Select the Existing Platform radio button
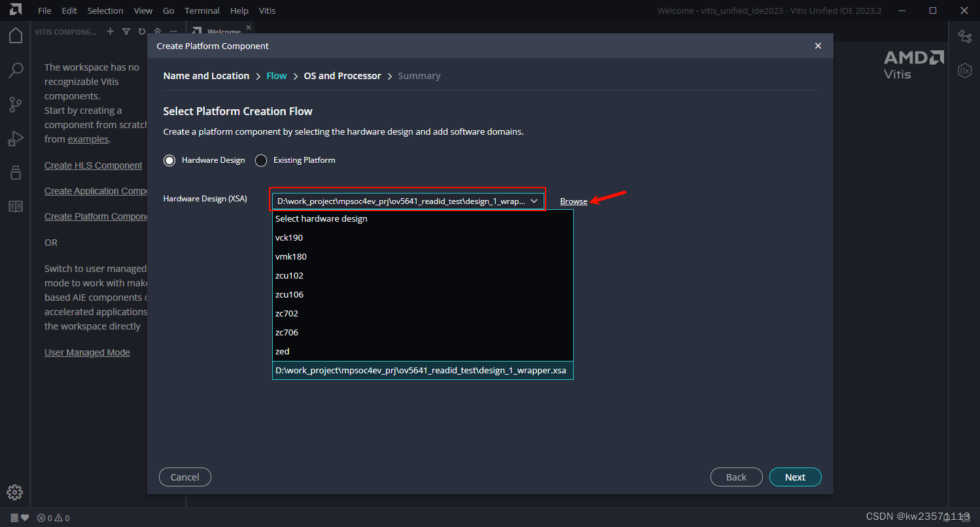980x527 pixels. (261, 160)
